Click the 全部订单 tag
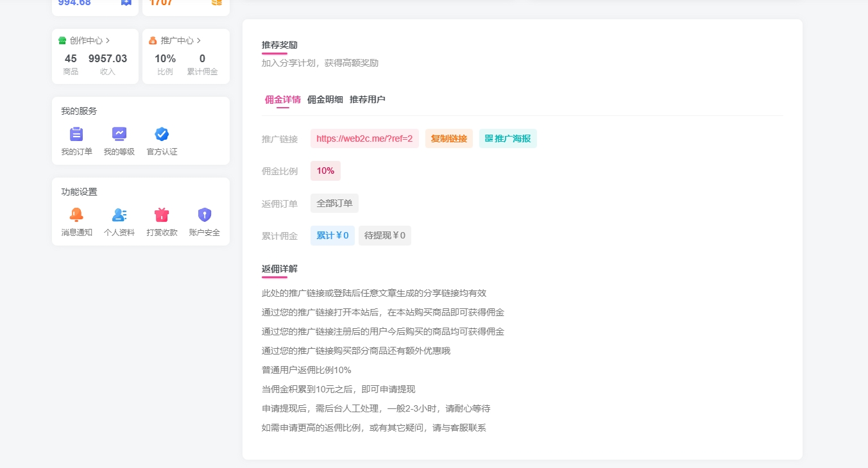 tap(334, 203)
